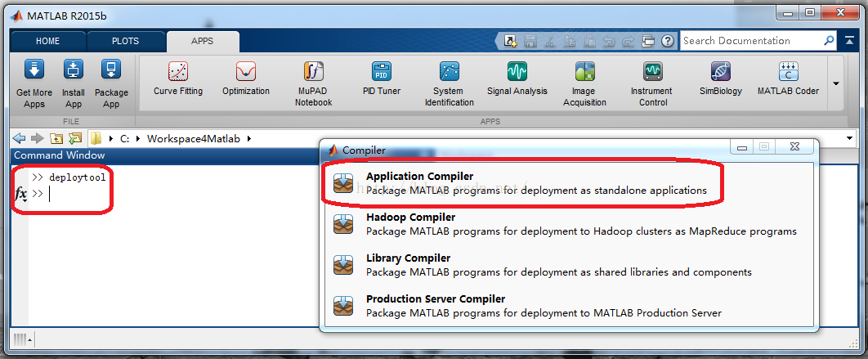
Task: Click the new shortcut icon in quick access toolbar
Action: [510, 41]
